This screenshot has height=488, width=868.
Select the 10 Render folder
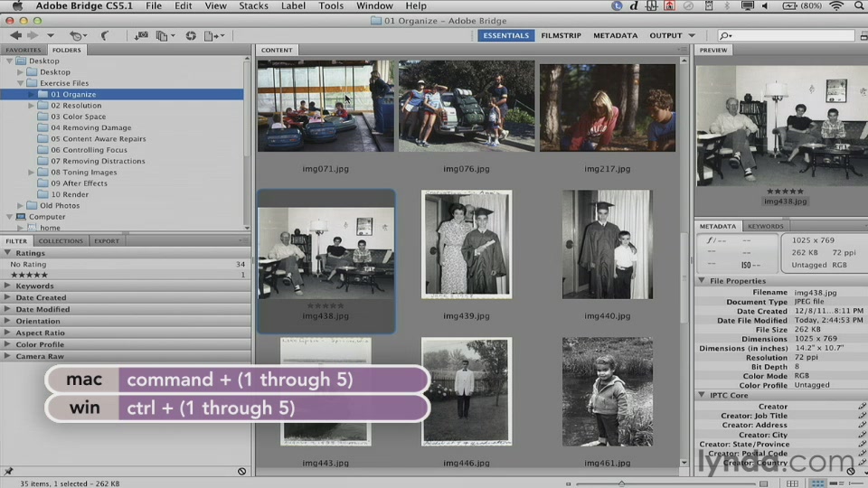[70, 195]
